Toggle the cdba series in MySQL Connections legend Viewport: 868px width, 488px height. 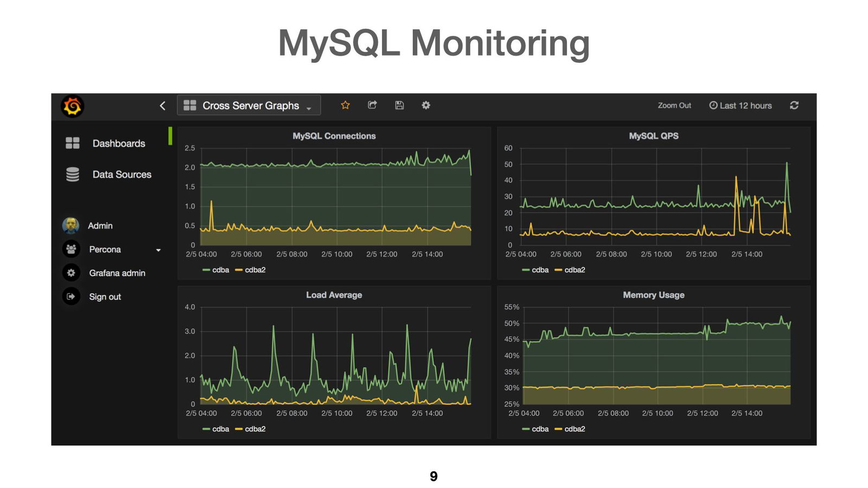[x=217, y=269]
